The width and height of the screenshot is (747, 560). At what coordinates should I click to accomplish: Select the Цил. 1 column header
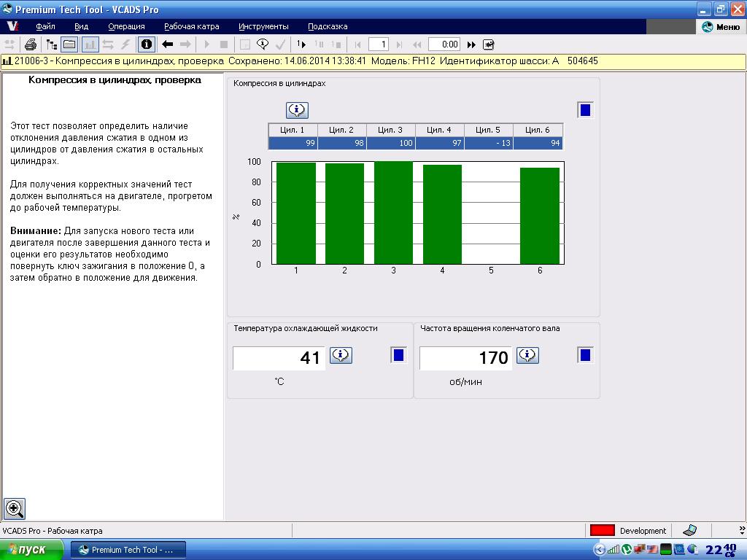pyautogui.click(x=293, y=130)
